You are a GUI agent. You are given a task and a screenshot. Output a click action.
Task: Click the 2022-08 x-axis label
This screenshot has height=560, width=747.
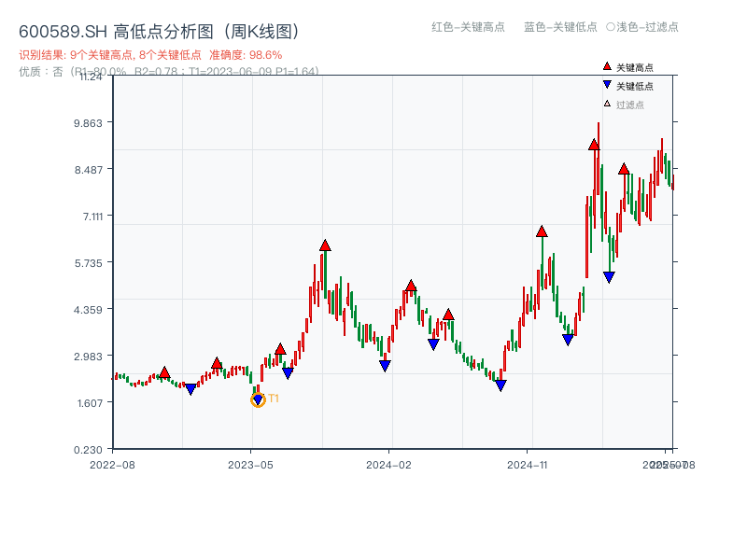coord(112,465)
